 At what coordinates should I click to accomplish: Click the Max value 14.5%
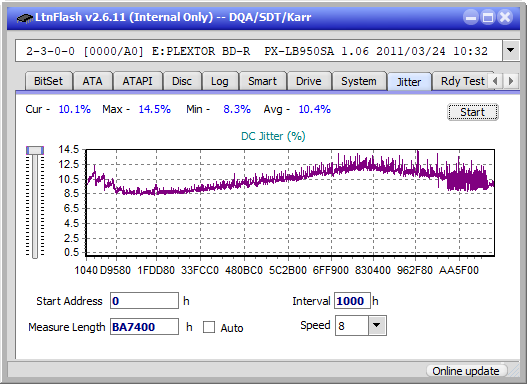155,109
